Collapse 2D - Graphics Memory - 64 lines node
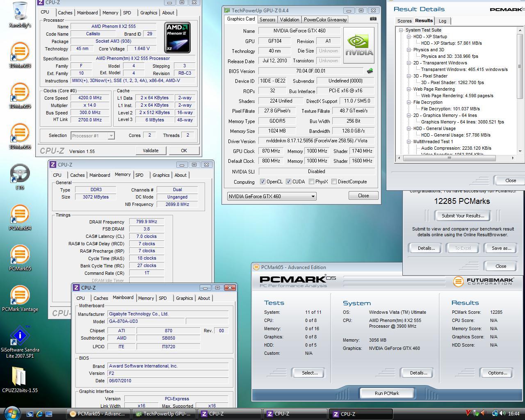Viewport: 525px width, 420px height. pyautogui.click(x=409, y=115)
